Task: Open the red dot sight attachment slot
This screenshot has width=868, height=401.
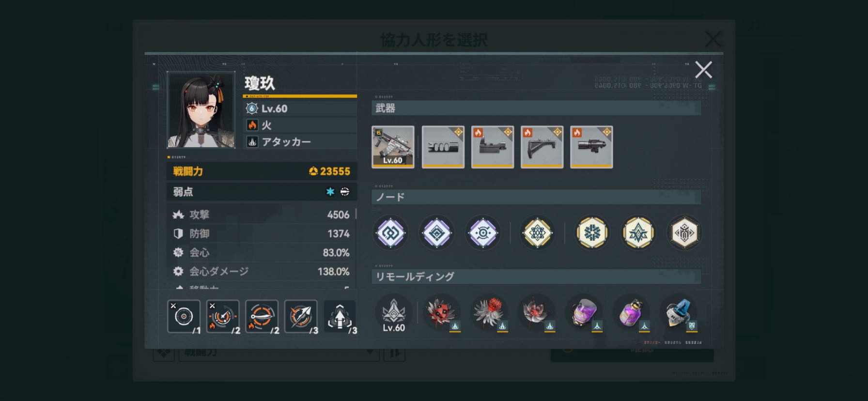Action: (x=493, y=147)
